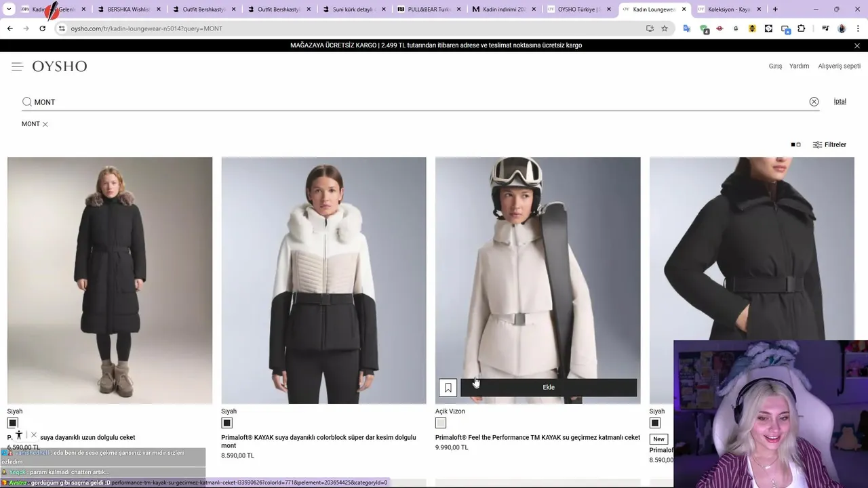Click the New badge on belted coat
The image size is (868, 488).
point(658,439)
